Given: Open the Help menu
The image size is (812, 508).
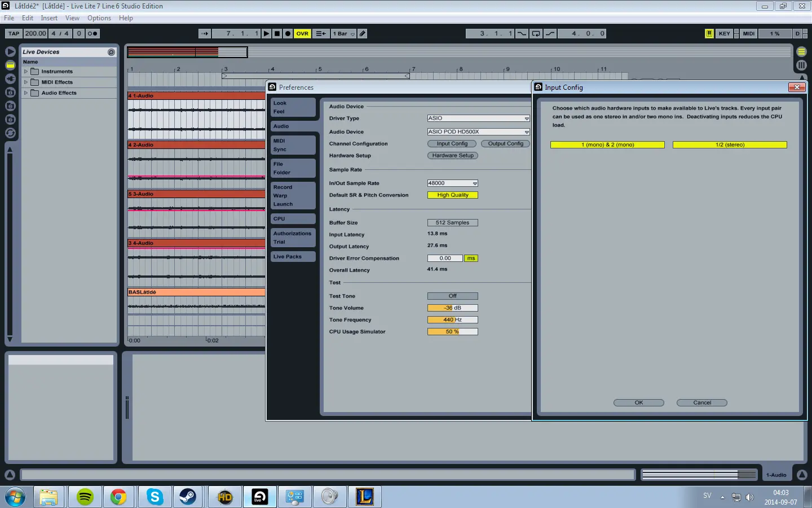Looking at the screenshot, I should tap(126, 18).
